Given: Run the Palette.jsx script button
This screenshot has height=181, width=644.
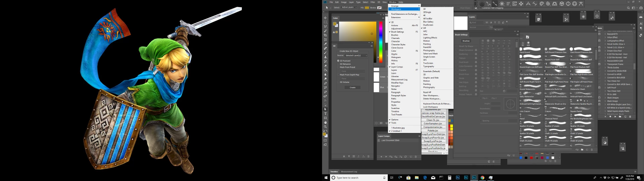Looking at the screenshot, I should 433,131.
